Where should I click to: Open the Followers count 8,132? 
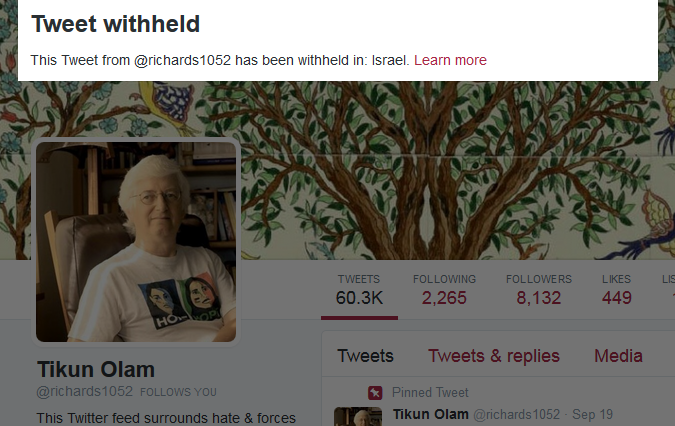pyautogui.click(x=539, y=290)
